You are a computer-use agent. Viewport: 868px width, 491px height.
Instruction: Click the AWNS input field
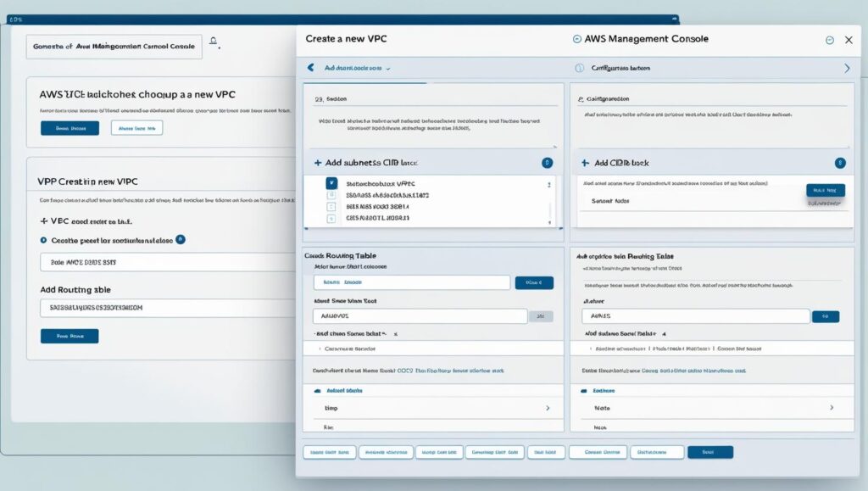pyautogui.click(x=696, y=316)
